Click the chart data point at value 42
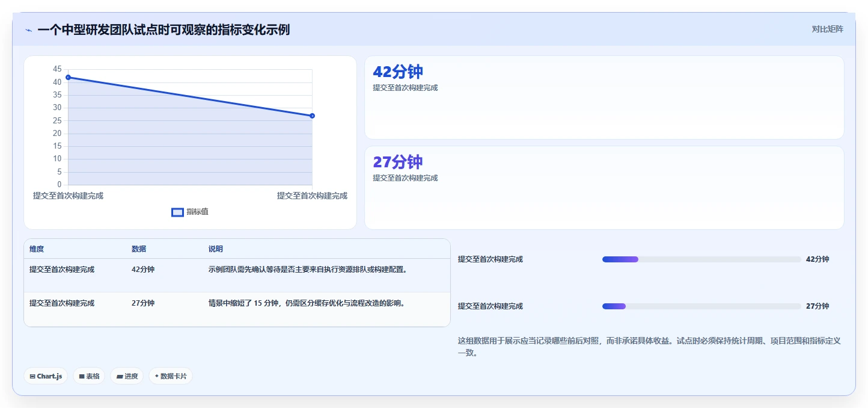Screen dimensions: 868x408 click(68, 77)
